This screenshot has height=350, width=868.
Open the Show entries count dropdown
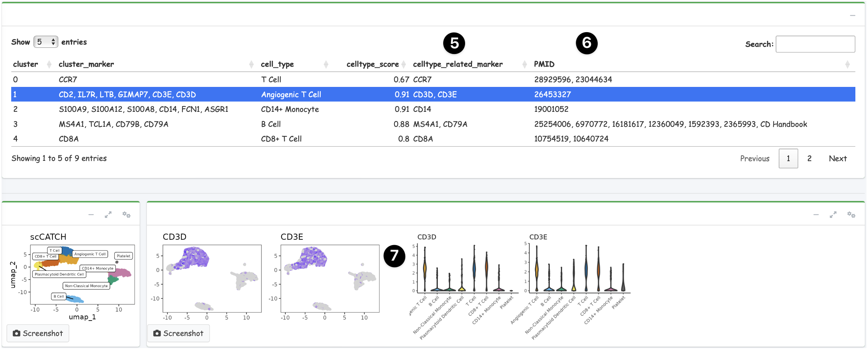[46, 42]
